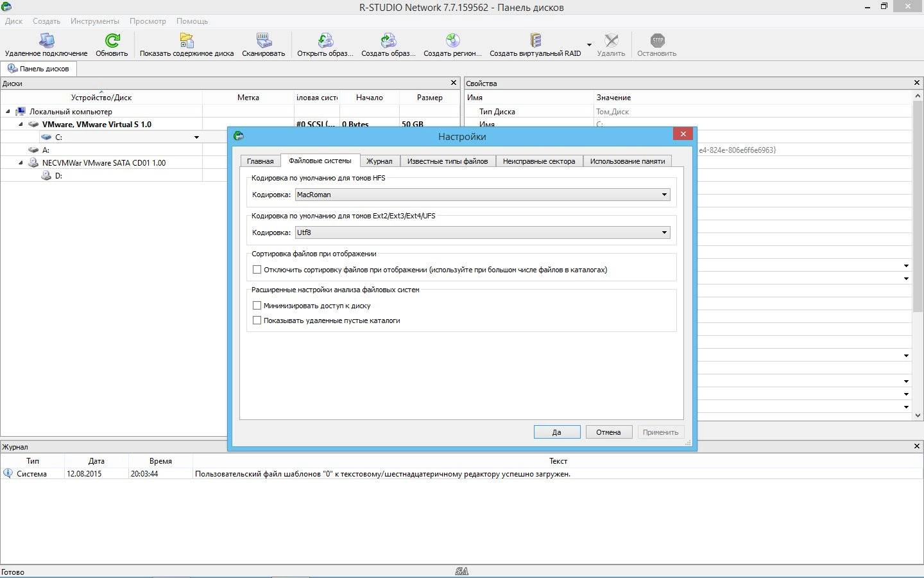Open the Диск menu

13,21
